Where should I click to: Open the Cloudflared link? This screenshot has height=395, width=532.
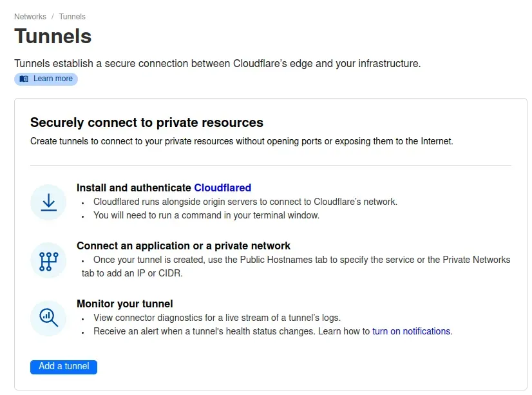point(222,188)
